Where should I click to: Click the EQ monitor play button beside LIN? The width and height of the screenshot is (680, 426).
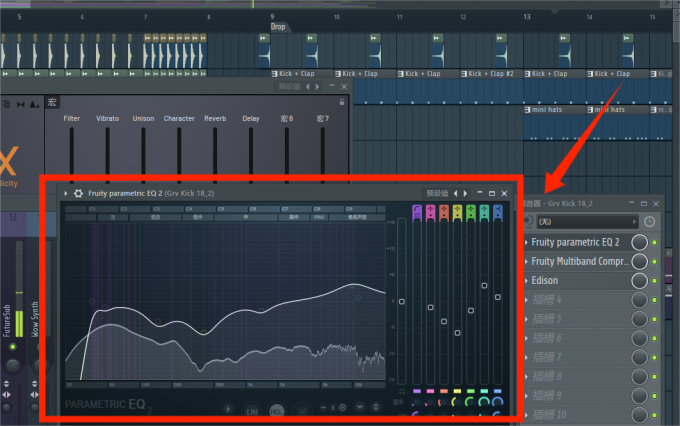[228, 409]
